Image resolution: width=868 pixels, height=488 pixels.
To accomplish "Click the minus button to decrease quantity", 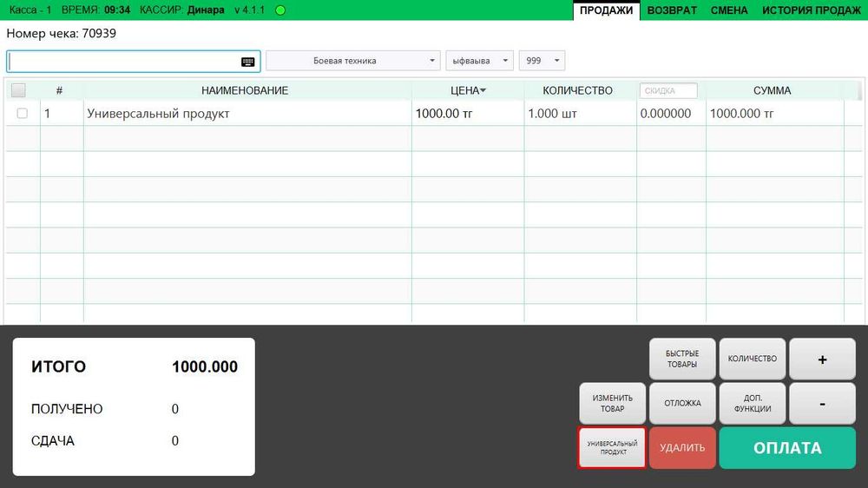I will coord(822,403).
